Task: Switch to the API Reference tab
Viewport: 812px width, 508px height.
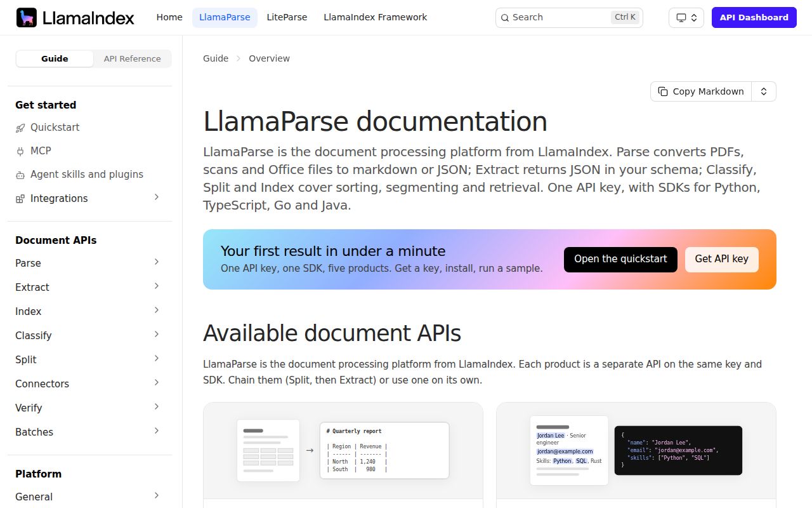Action: click(132, 58)
